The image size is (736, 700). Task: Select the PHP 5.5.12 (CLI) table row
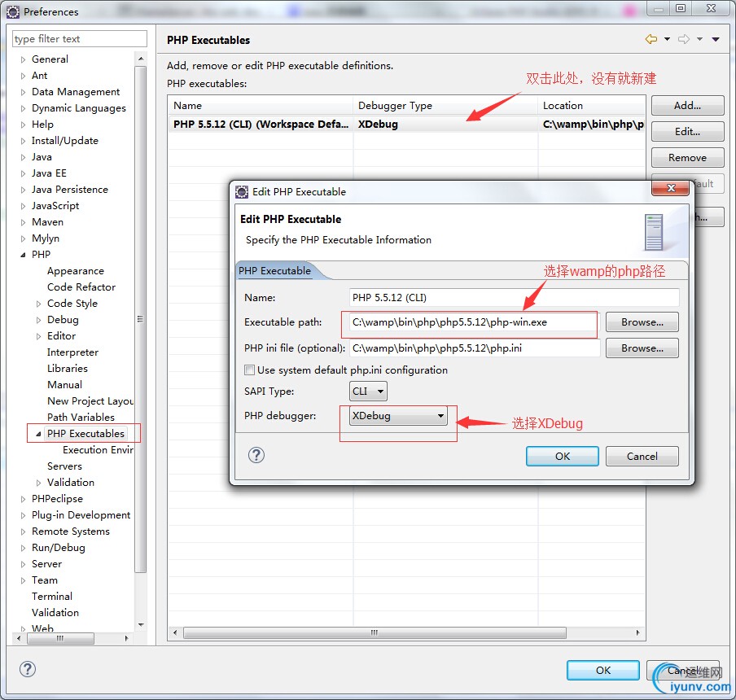(406, 125)
